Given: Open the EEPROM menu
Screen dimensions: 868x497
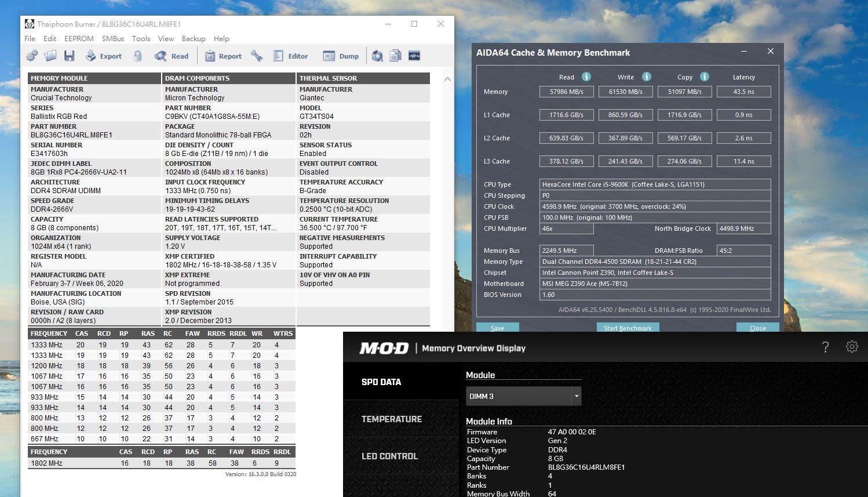Looking at the screenshot, I should [79, 39].
